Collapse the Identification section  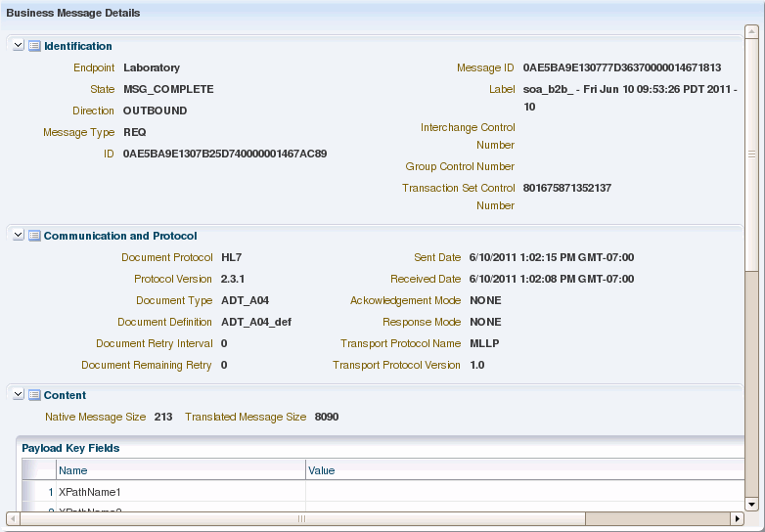[x=18, y=45]
